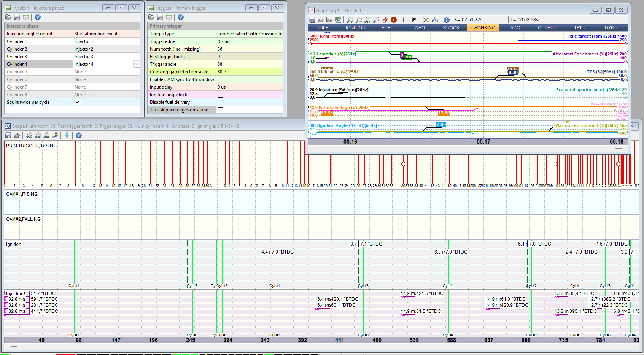Switch to the KNOCK tab

click(x=451, y=28)
